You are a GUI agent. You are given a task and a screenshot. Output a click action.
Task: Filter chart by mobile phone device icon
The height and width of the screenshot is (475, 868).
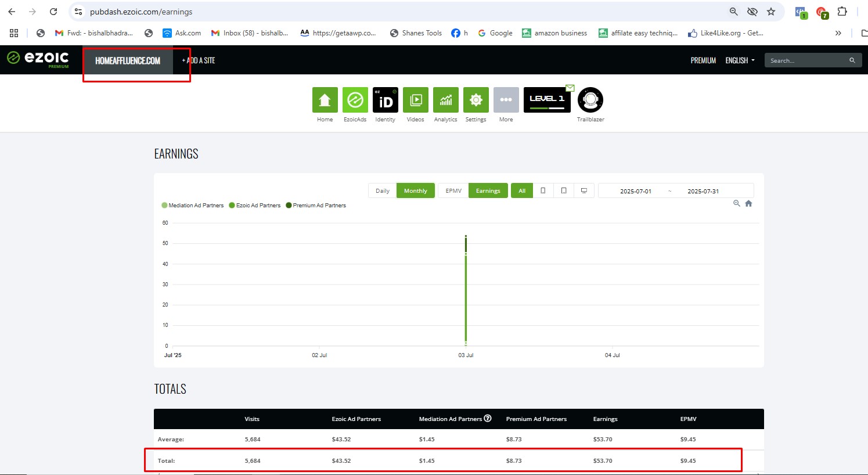543,190
